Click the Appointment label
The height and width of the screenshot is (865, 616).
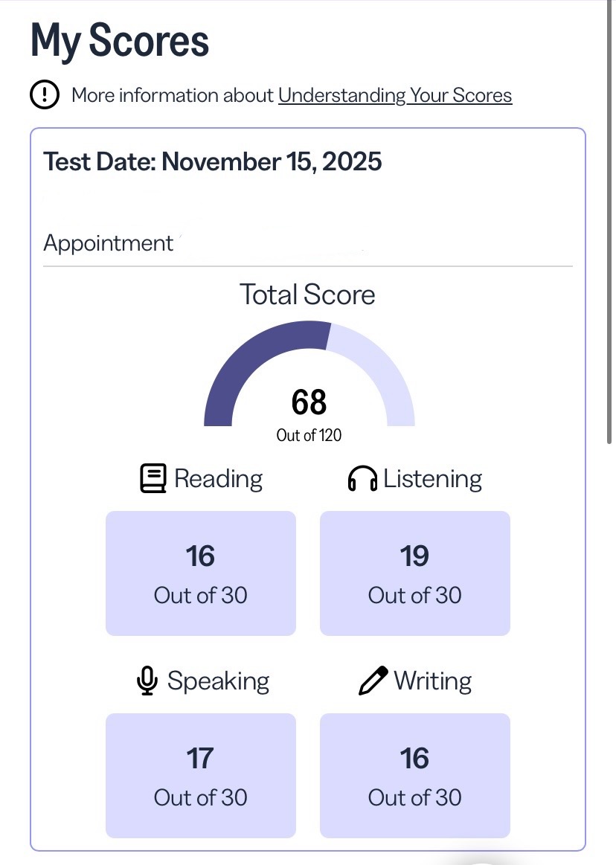coord(109,243)
